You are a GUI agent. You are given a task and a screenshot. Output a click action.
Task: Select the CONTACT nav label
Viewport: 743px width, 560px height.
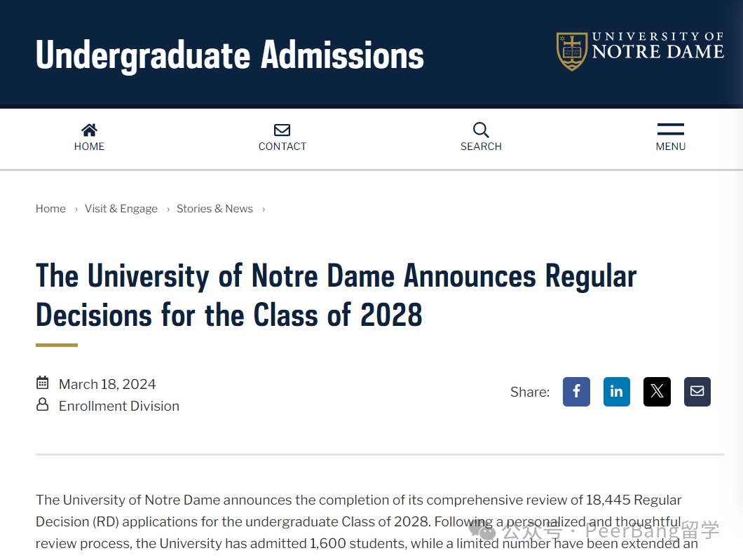point(282,146)
